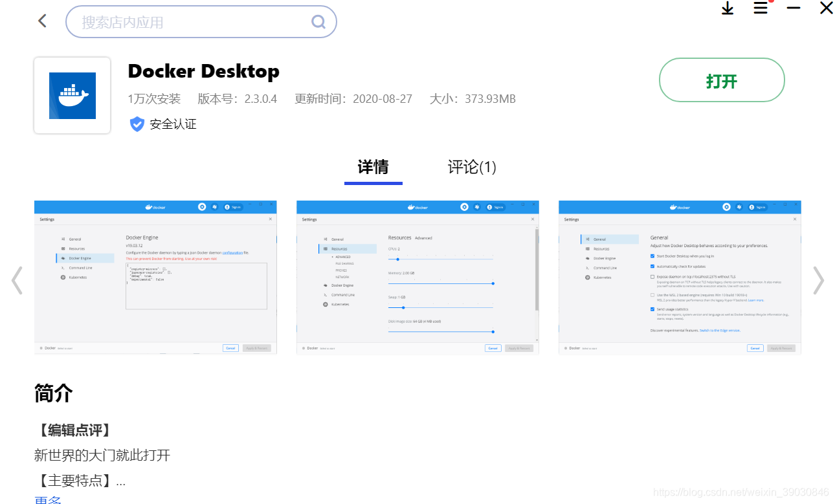Image resolution: width=835 pixels, height=504 pixels.
Task: Click the Docker Desktop whale app icon
Action: pos(72,96)
